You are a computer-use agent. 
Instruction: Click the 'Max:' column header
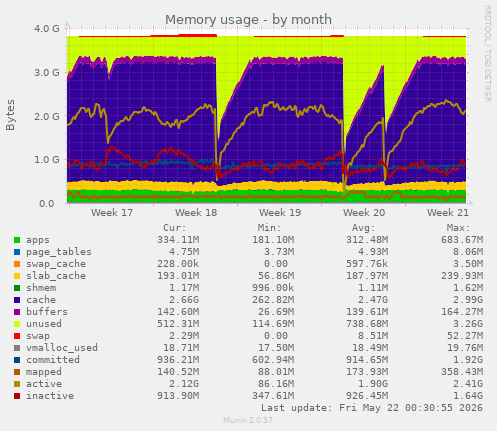point(458,228)
